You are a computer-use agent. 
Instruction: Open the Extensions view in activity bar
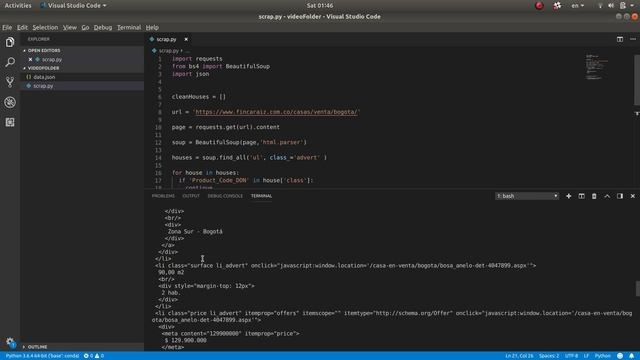(x=10, y=122)
